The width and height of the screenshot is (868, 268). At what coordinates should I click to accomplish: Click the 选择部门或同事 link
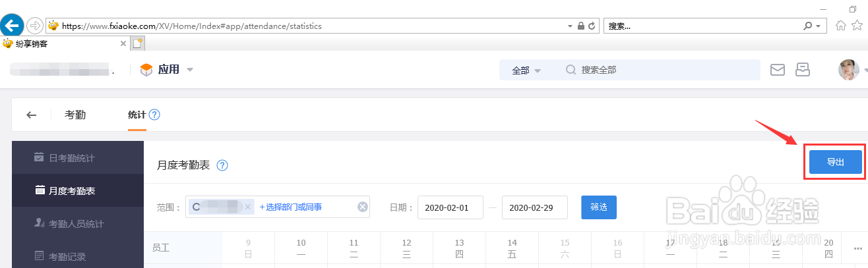point(290,207)
